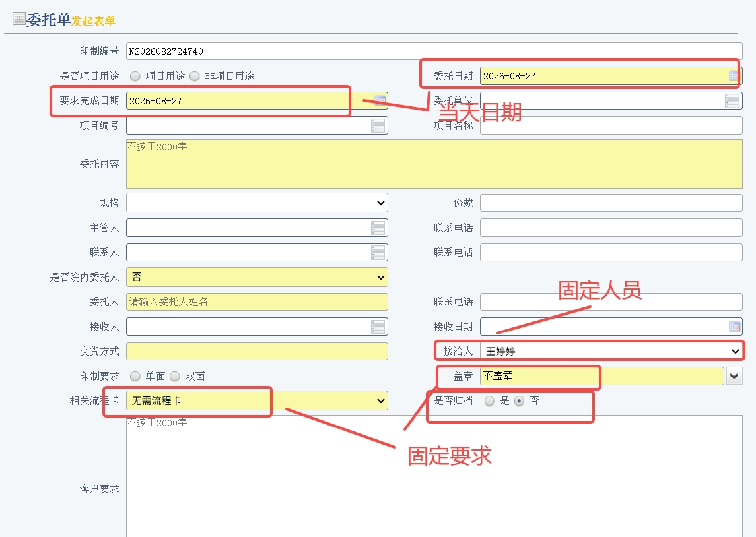756x537 pixels.
Task: Click the 印制编号 field
Action: coord(434,51)
